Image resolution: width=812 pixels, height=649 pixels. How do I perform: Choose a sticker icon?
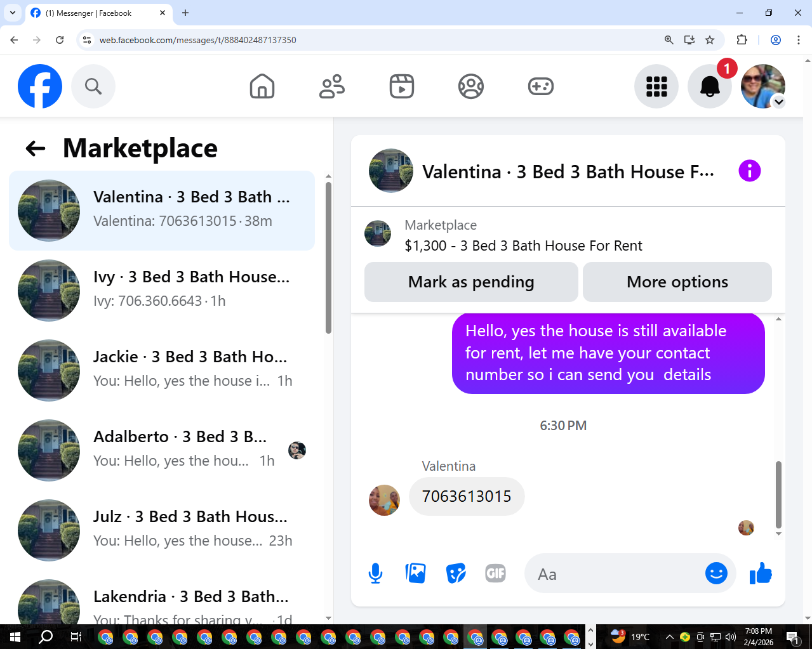tap(456, 574)
